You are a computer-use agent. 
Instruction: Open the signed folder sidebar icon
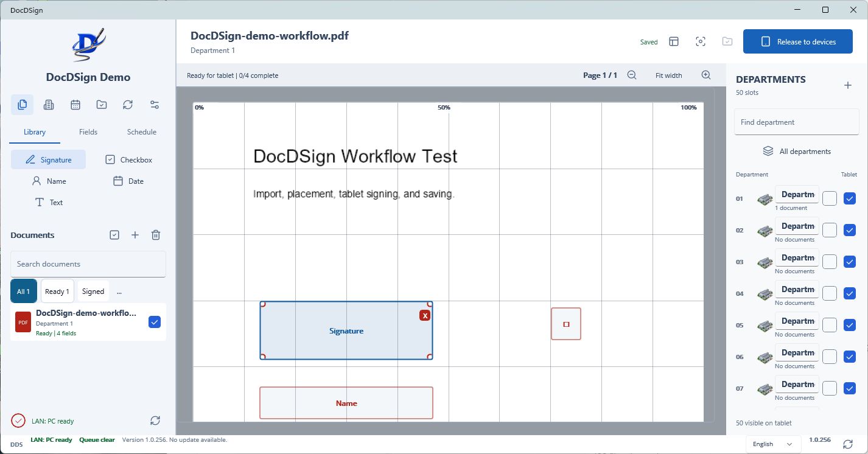(x=102, y=105)
